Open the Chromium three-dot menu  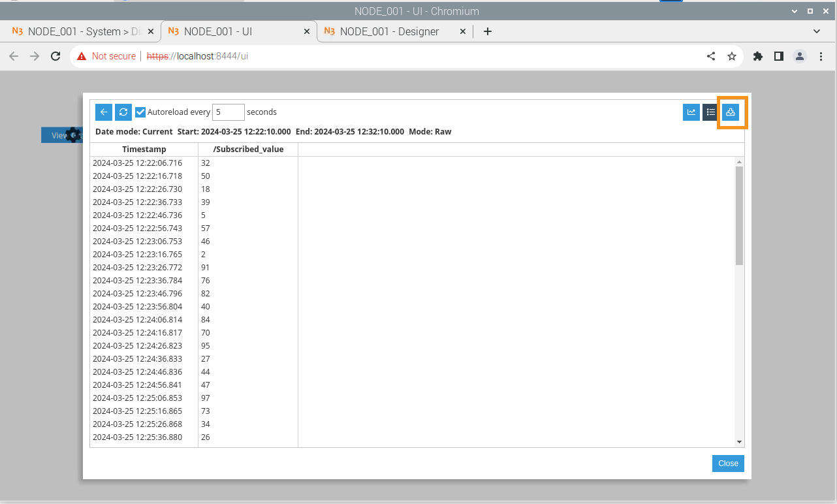pos(821,56)
